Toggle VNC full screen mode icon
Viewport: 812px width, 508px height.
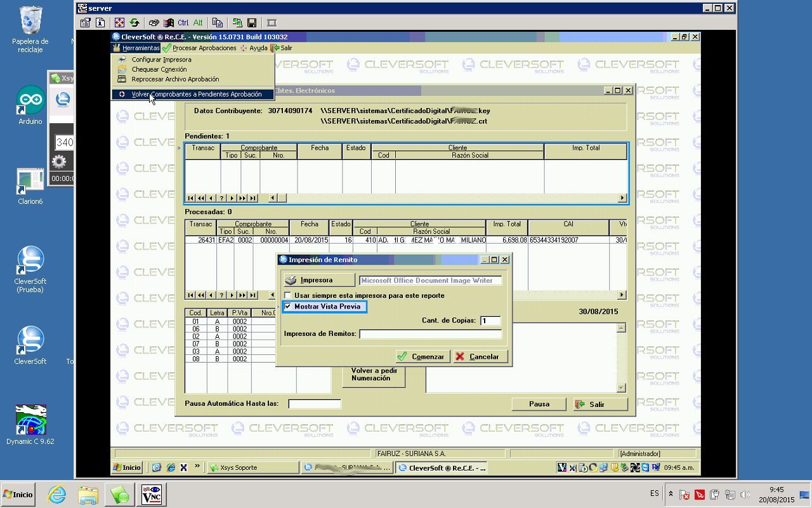click(x=119, y=23)
